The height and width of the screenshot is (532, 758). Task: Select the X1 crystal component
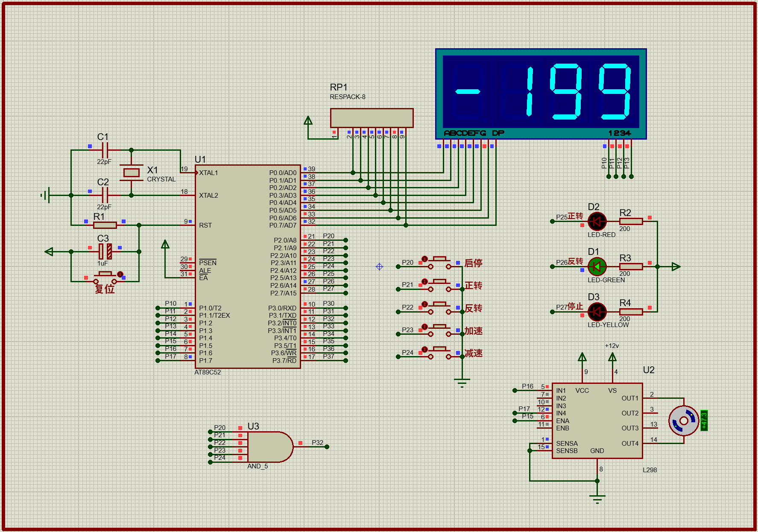131,172
